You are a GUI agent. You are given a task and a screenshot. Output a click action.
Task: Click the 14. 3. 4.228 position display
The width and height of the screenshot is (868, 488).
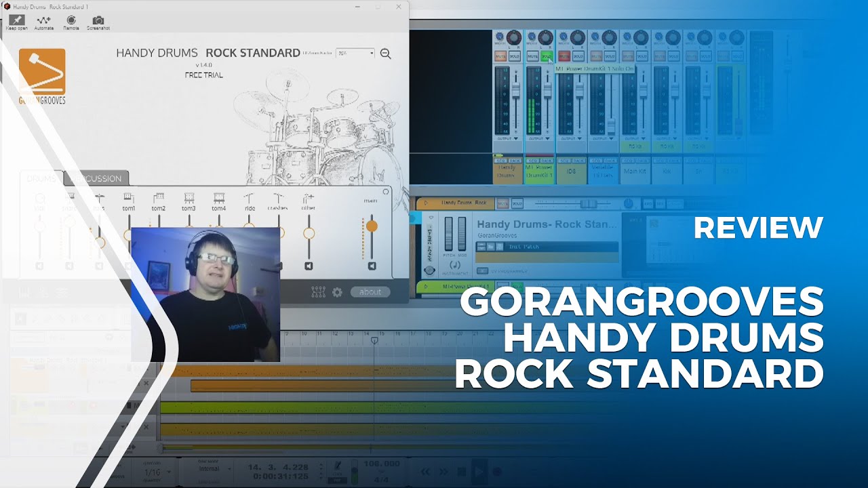(x=279, y=468)
